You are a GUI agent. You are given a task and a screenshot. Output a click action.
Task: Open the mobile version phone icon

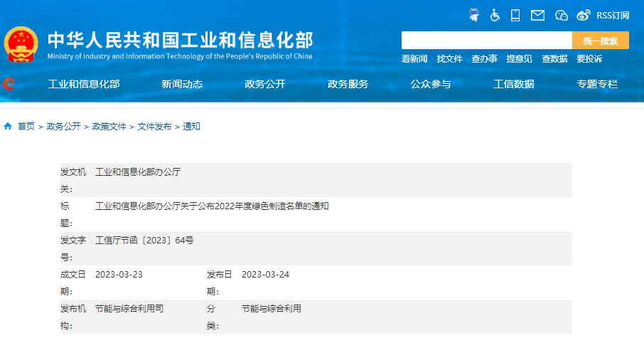(515, 15)
